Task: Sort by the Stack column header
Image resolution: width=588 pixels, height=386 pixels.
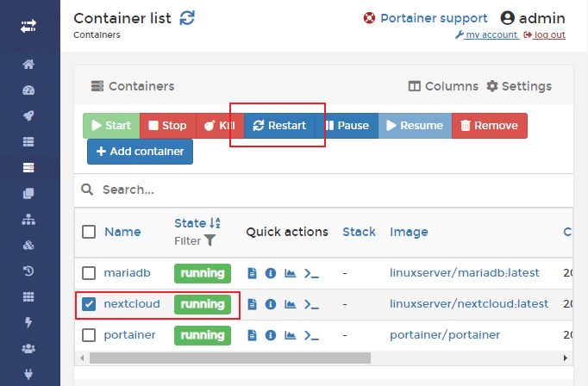Action: (359, 232)
